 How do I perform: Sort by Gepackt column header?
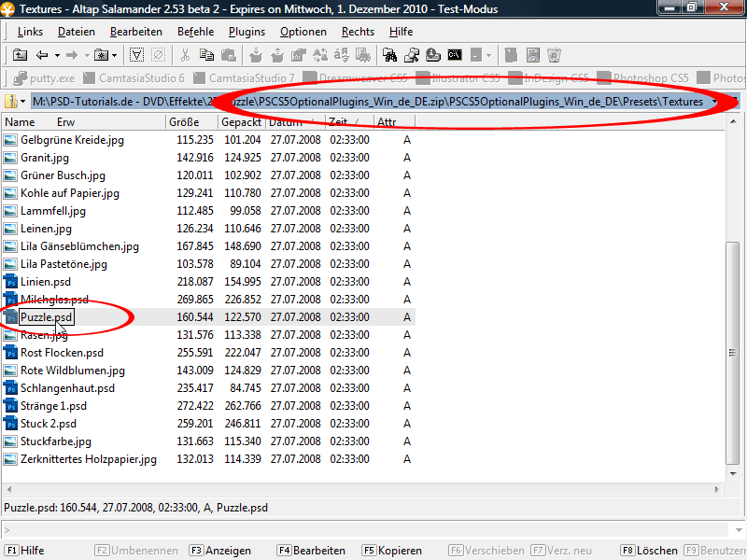coord(242,122)
